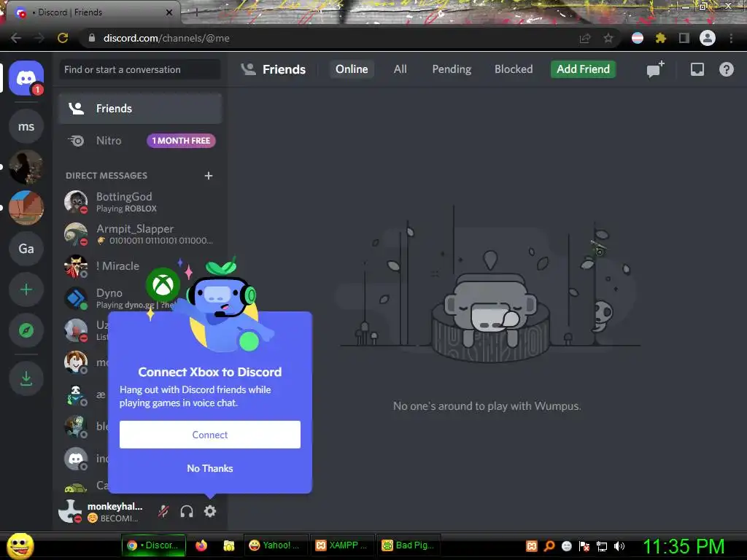Click the taskbar clock showing 11:35 PM
747x560 pixels.
[684, 546]
